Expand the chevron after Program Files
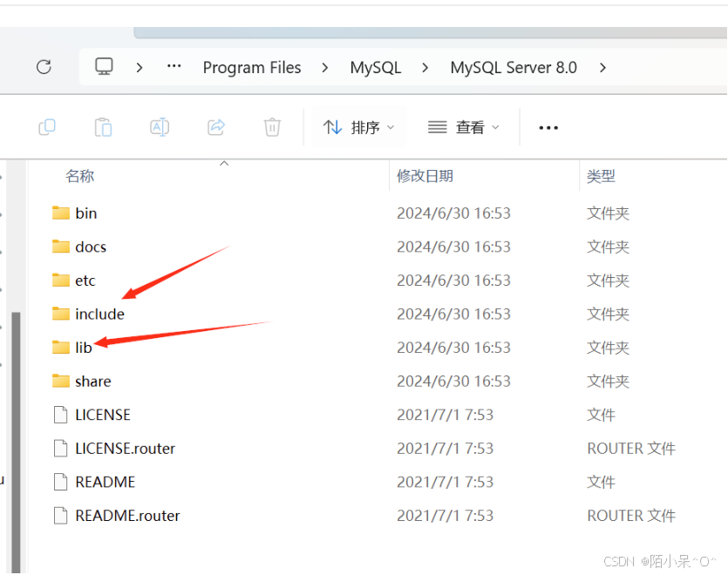The height and width of the screenshot is (575, 728). [x=325, y=68]
